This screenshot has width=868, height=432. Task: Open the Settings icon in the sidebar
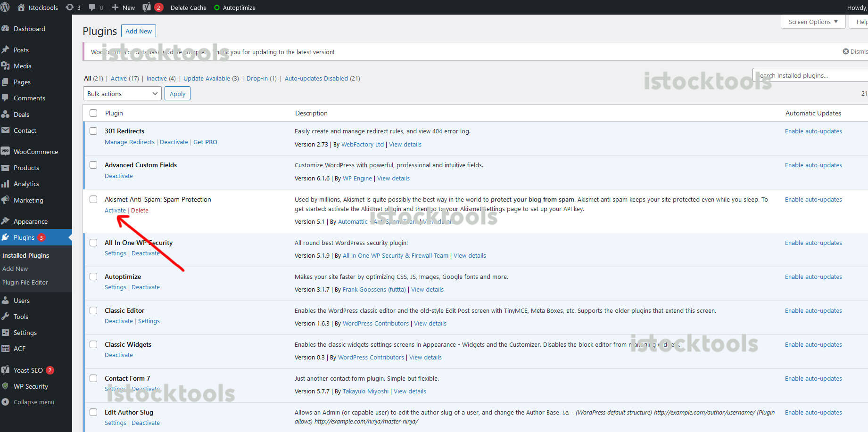(x=5, y=333)
